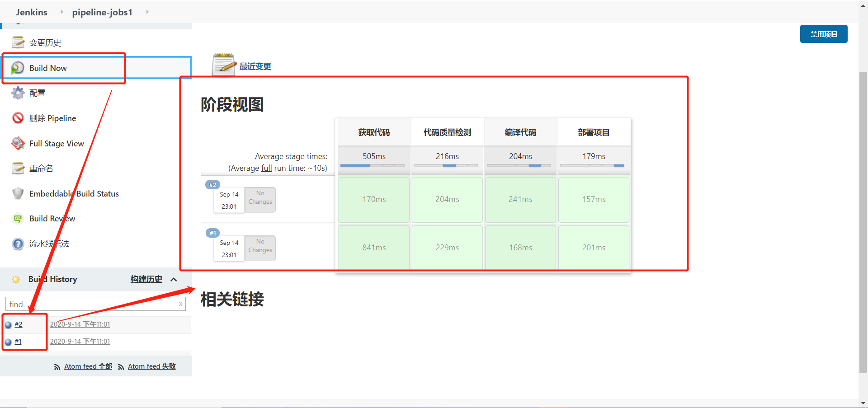The image size is (868, 408).
Task: Open the 构建历史 trend link
Action: pyautogui.click(x=146, y=279)
